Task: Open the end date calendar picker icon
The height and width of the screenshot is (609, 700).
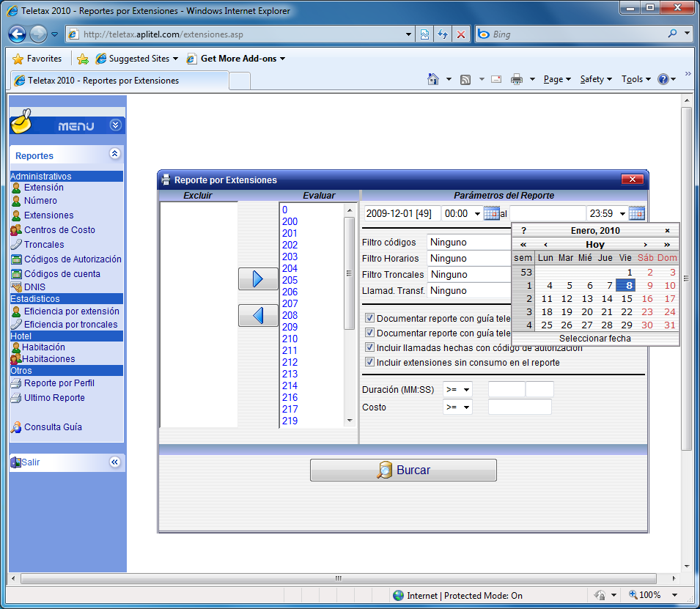Action: [637, 213]
